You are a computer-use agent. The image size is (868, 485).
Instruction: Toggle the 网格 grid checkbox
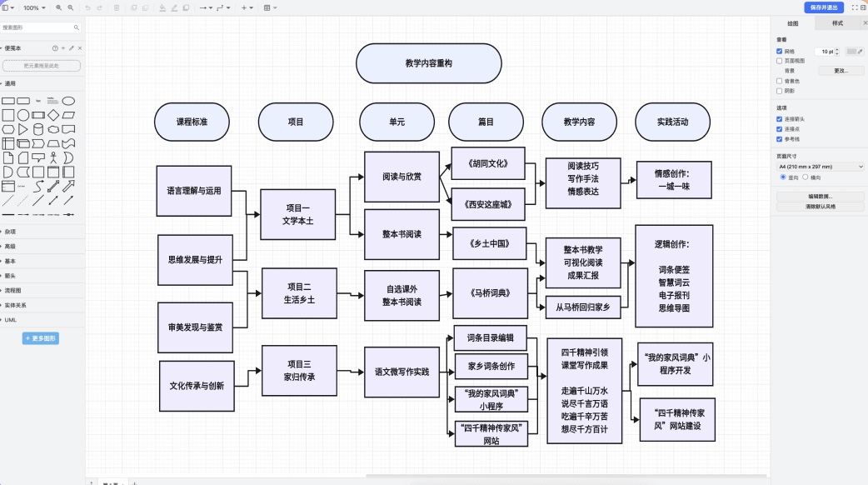point(780,52)
